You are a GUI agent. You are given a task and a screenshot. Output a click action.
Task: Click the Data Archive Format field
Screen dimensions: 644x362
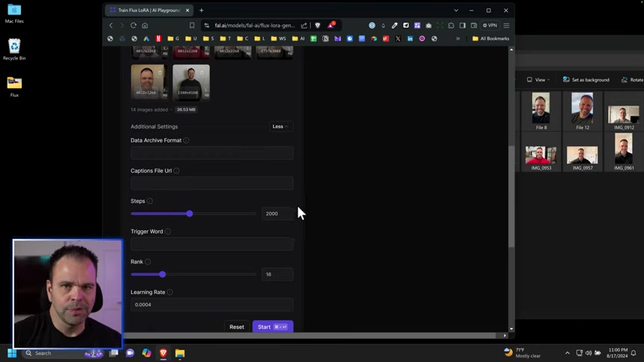pos(212,153)
